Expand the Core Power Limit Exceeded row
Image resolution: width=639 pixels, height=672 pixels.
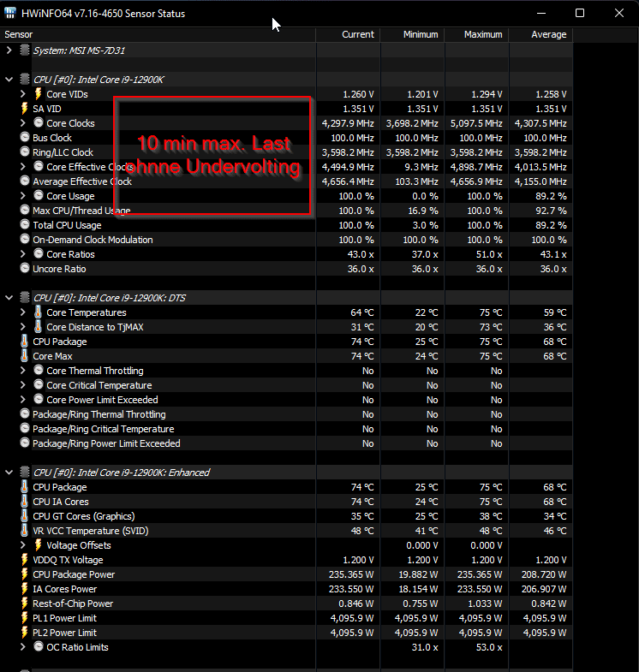click(23, 400)
